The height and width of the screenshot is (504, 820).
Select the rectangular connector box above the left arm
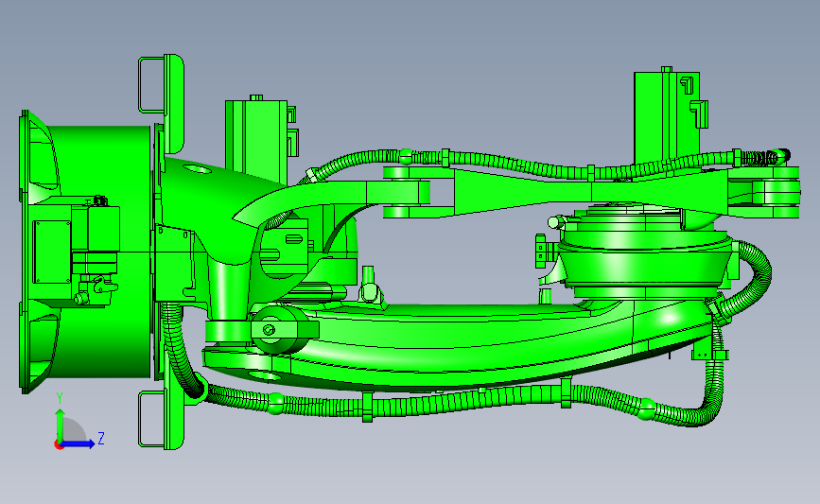[260, 139]
